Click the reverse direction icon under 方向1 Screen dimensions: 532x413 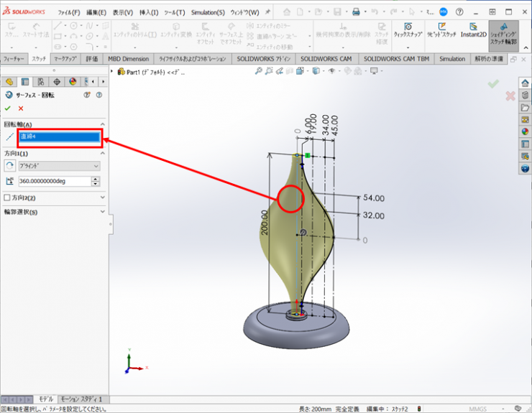coord(9,166)
